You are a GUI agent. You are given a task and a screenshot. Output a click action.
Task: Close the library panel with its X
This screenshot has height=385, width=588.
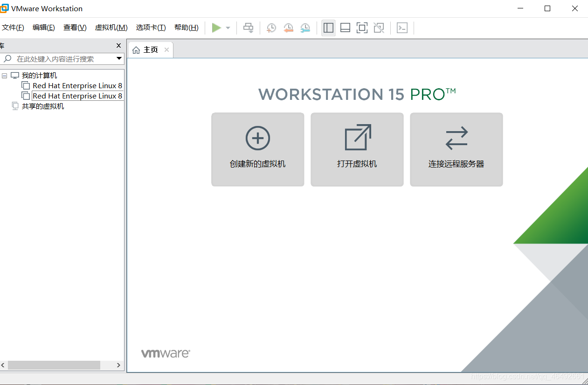point(118,46)
